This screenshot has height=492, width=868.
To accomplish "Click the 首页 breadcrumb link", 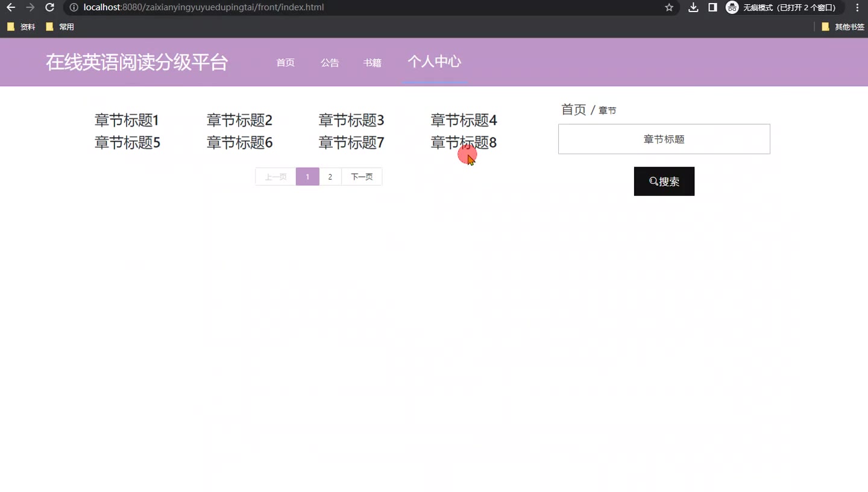I will click(573, 110).
